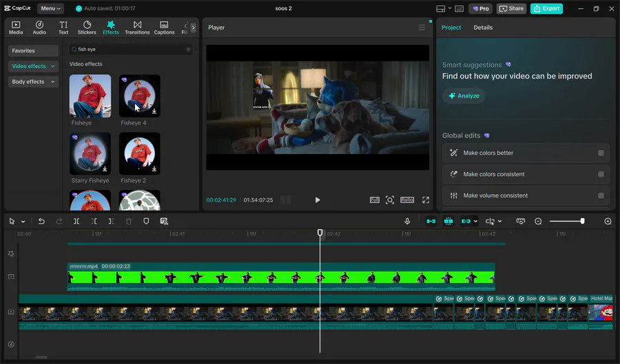
Task: Click the Export button
Action: pyautogui.click(x=546, y=8)
